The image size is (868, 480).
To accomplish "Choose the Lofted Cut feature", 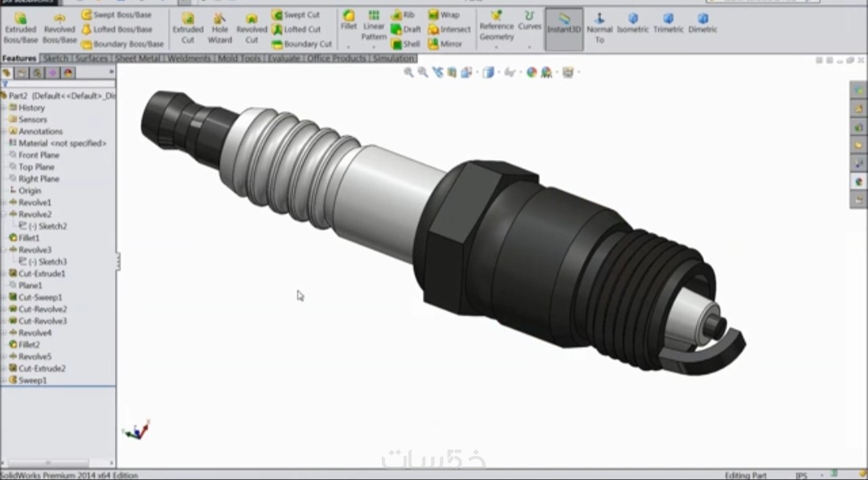I will (296, 29).
